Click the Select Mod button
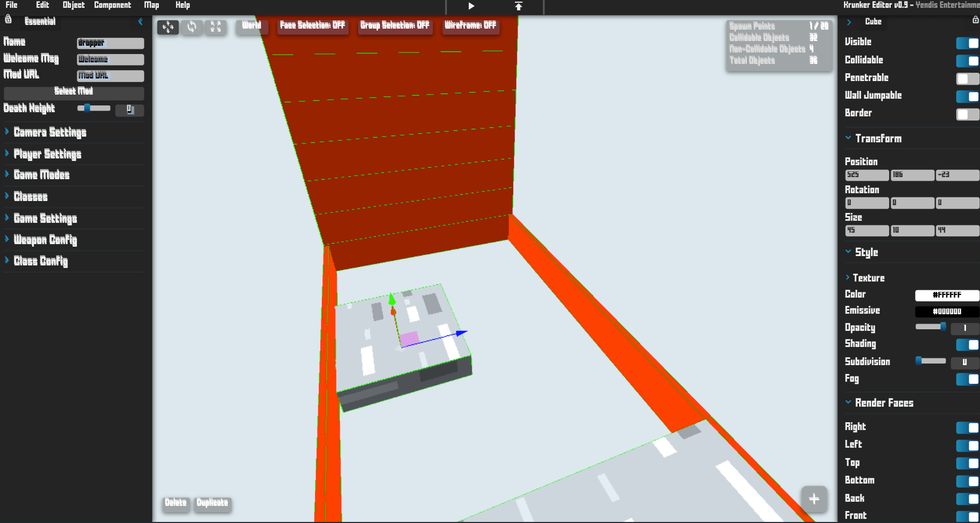Screen dimensions: 980x523 point(74,92)
